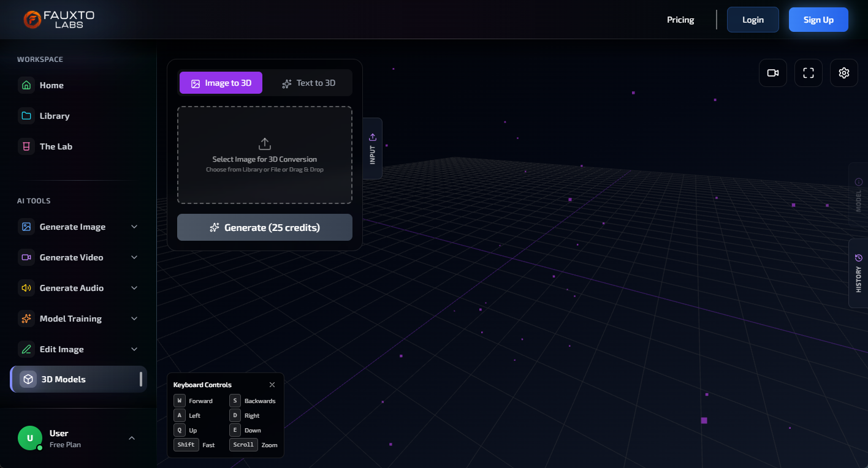The height and width of the screenshot is (468, 868).
Task: Click the Home house icon
Action: [26, 85]
